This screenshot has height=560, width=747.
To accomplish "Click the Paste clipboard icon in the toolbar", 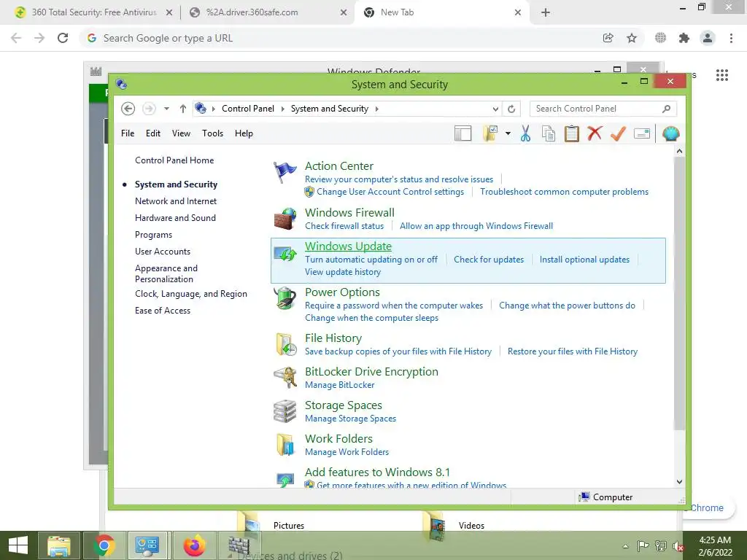I will pos(572,133).
